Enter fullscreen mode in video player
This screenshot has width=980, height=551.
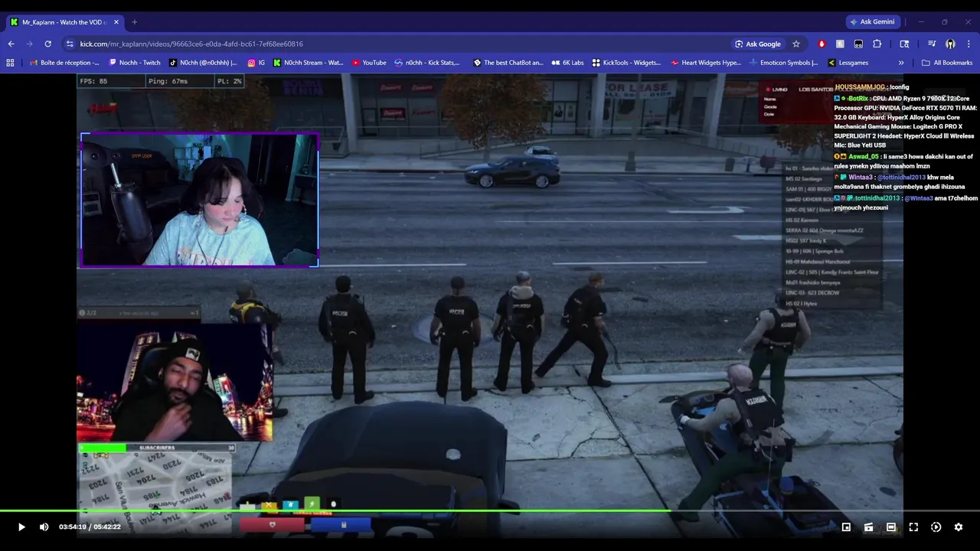coord(913,527)
